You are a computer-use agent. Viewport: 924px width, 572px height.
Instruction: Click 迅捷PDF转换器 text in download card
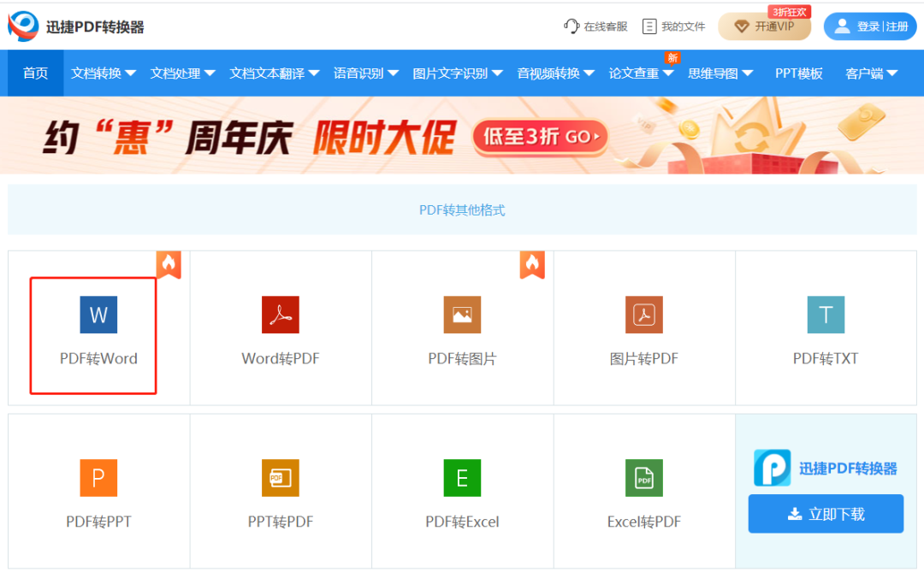point(848,469)
